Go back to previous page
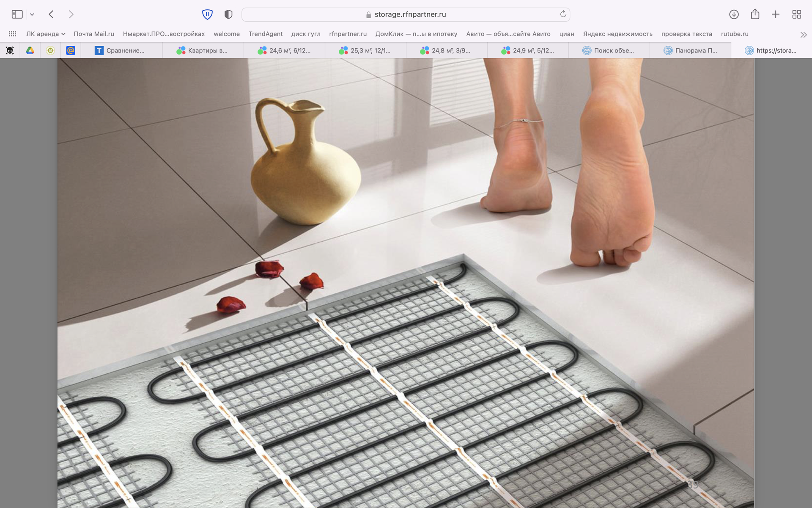This screenshot has width=812, height=508. [51, 14]
